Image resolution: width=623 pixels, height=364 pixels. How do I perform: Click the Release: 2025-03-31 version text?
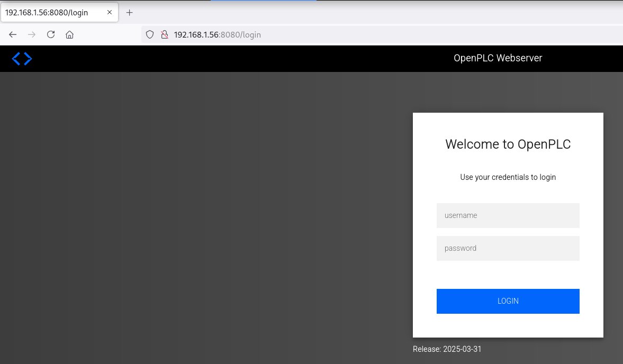(447, 349)
